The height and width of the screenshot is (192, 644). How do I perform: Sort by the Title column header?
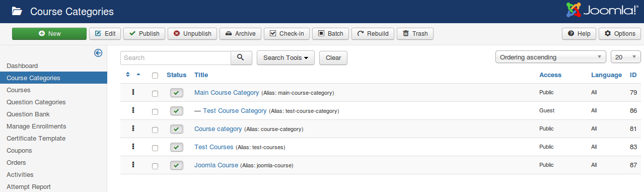coord(201,75)
